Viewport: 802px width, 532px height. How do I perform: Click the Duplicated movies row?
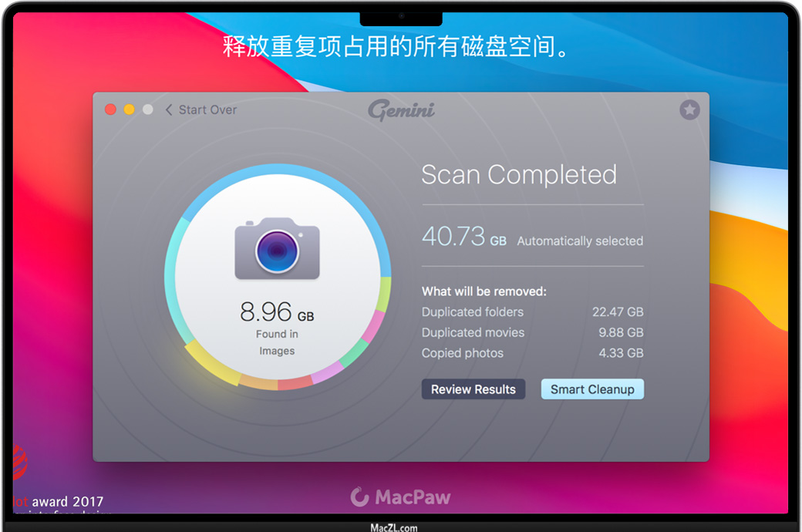(532, 332)
